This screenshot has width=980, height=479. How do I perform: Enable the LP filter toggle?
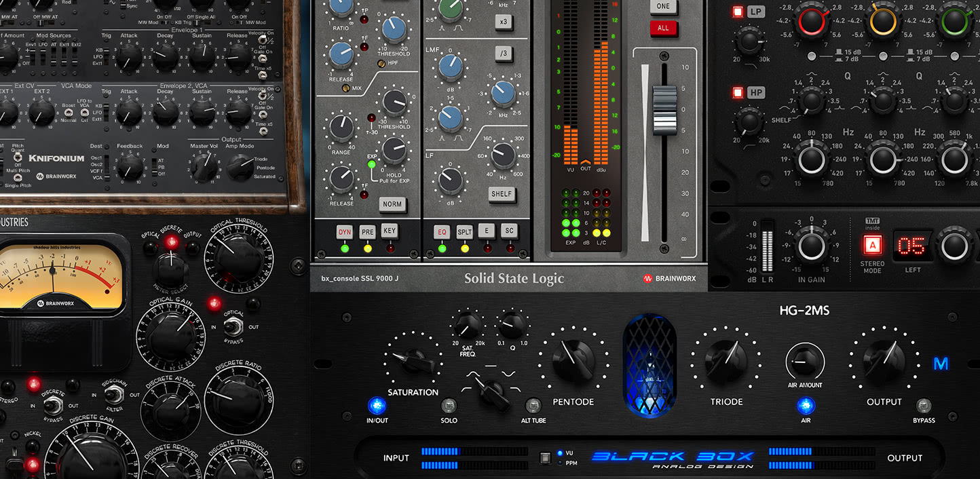[738, 11]
